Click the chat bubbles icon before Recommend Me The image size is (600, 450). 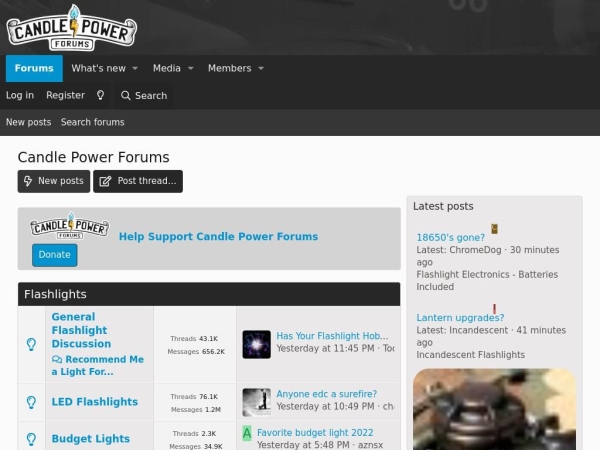tap(57, 359)
